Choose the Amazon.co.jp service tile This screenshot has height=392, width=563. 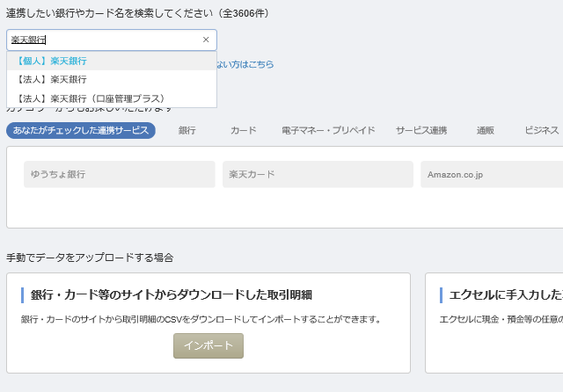pos(492,174)
